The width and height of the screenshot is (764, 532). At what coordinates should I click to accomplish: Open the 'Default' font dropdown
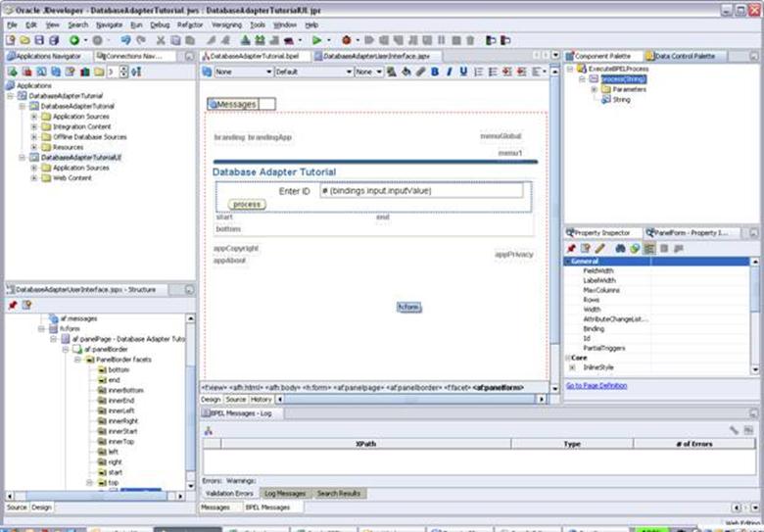(x=313, y=73)
